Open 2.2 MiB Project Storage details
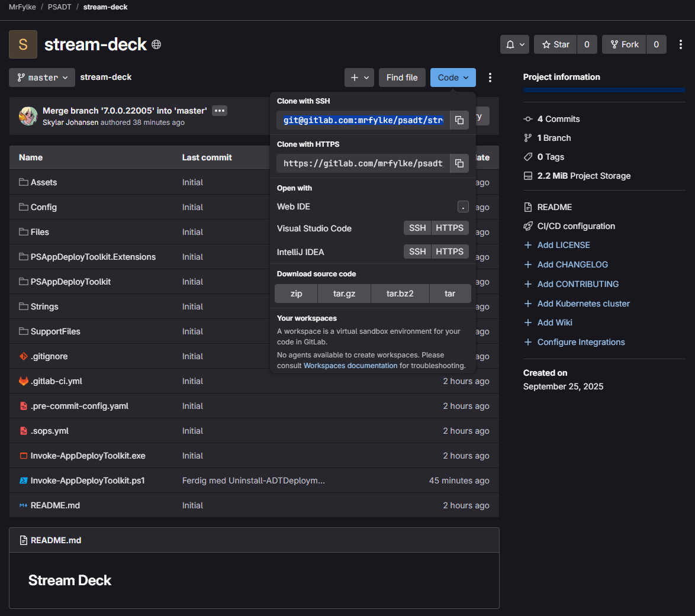The height and width of the screenshot is (616, 695). click(584, 176)
